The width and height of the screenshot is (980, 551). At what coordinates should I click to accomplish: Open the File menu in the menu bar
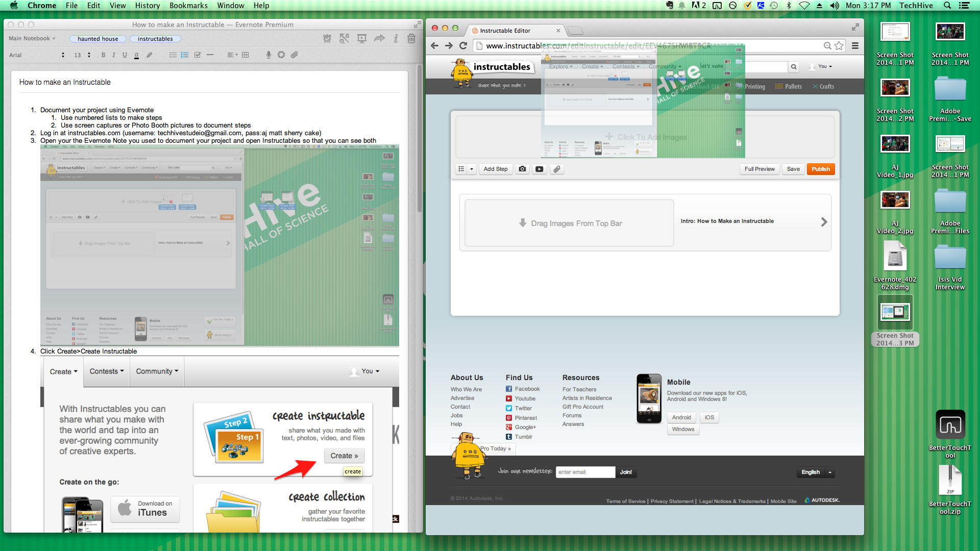tap(71, 6)
